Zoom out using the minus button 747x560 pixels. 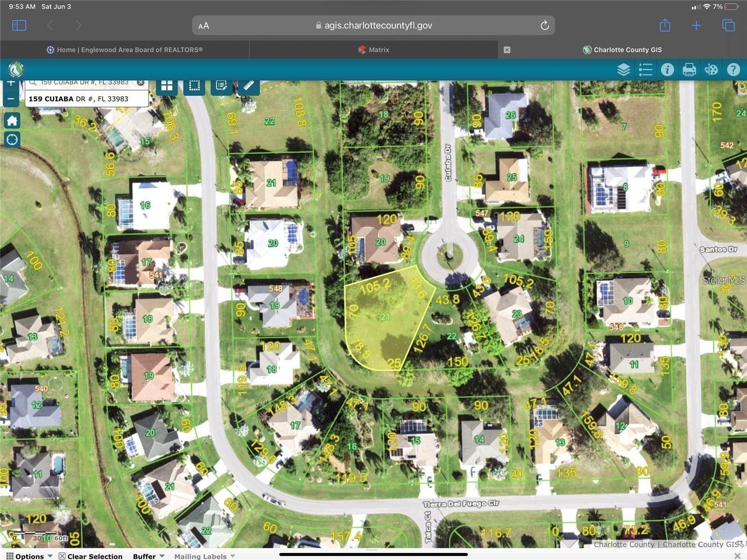click(x=11, y=99)
